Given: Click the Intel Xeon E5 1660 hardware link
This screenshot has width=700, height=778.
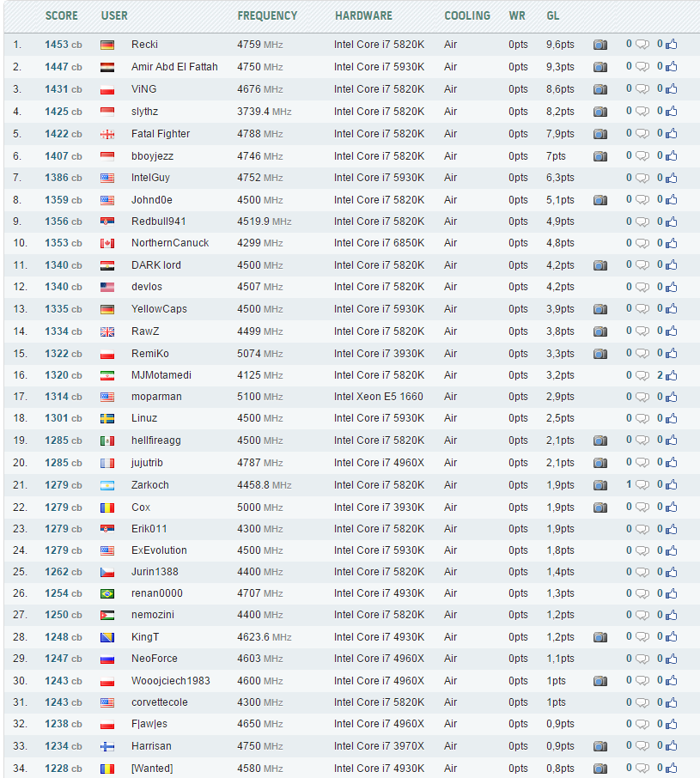Looking at the screenshot, I should point(378,397).
